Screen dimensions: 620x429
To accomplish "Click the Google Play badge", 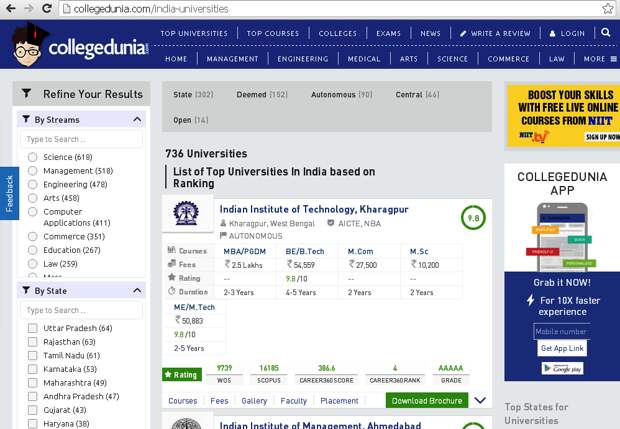I will click(562, 369).
